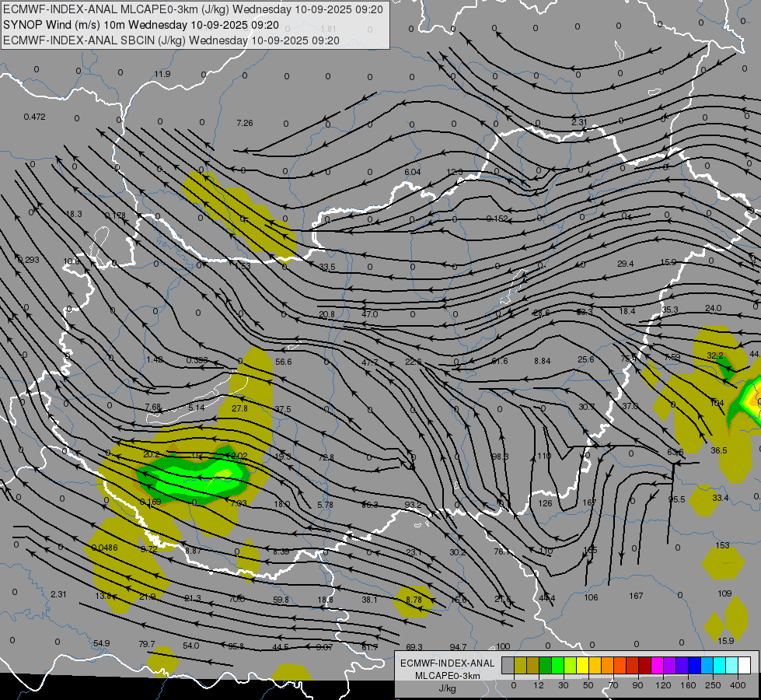Click the map value 7.03
Screen dimensions: 761x700
(x=239, y=503)
